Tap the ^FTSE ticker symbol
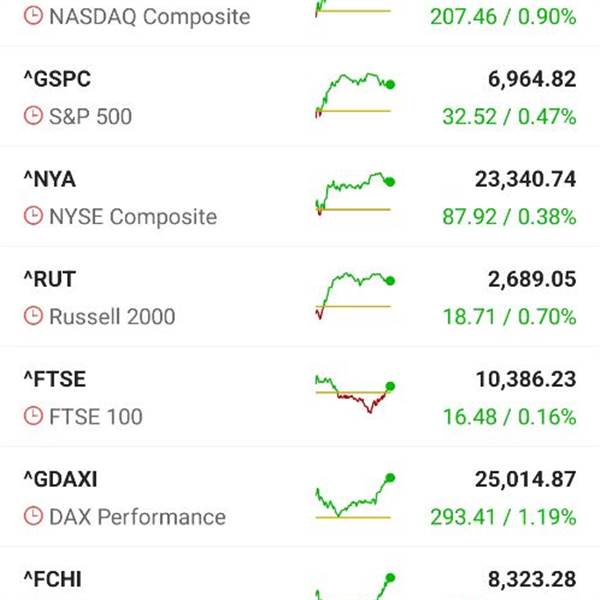 pyautogui.click(x=54, y=379)
